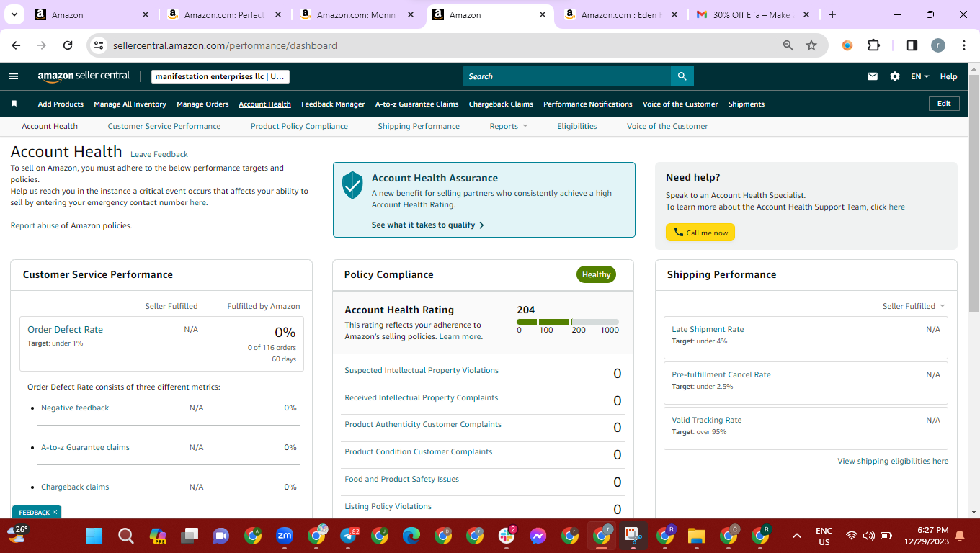Open a new browser tab

click(x=832, y=14)
